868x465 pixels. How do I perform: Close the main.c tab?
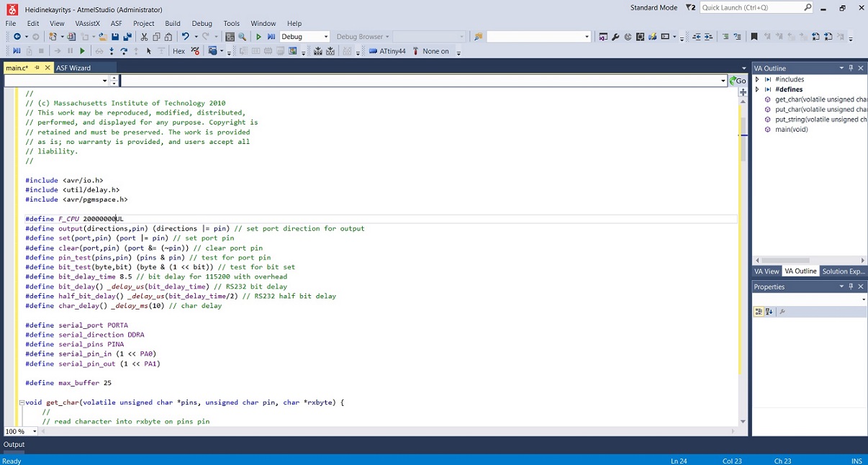[48, 68]
